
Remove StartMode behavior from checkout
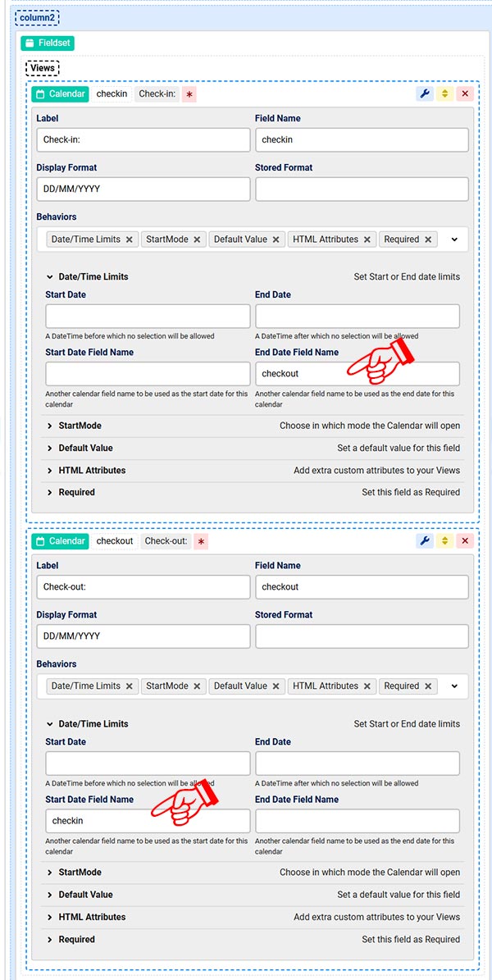[197, 686]
